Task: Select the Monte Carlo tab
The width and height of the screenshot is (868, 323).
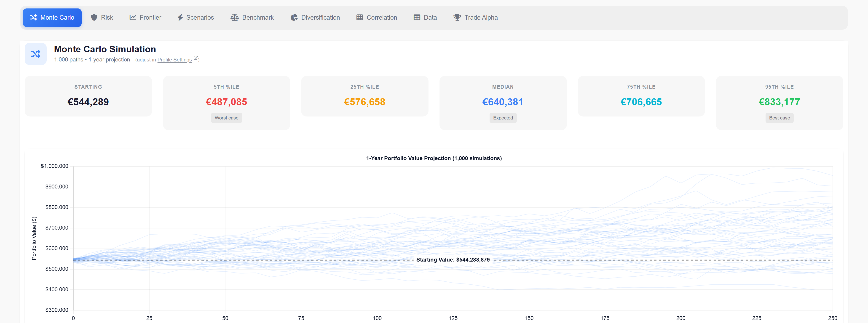Action: point(52,17)
